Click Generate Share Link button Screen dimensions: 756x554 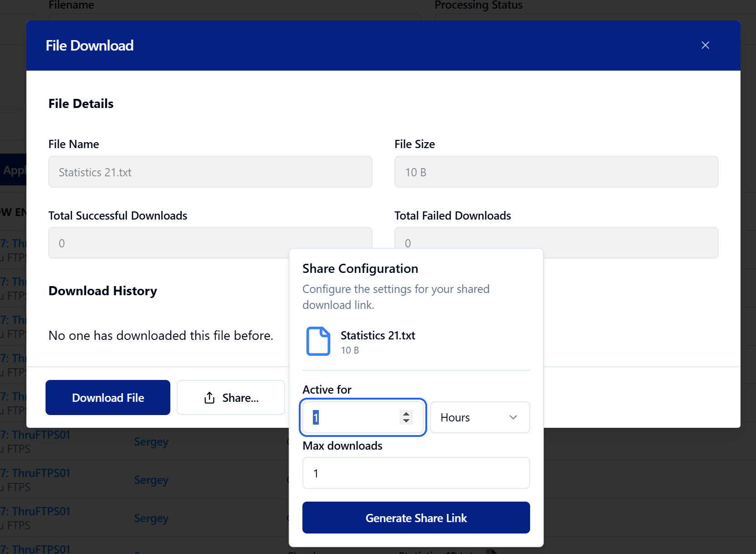[x=416, y=518]
